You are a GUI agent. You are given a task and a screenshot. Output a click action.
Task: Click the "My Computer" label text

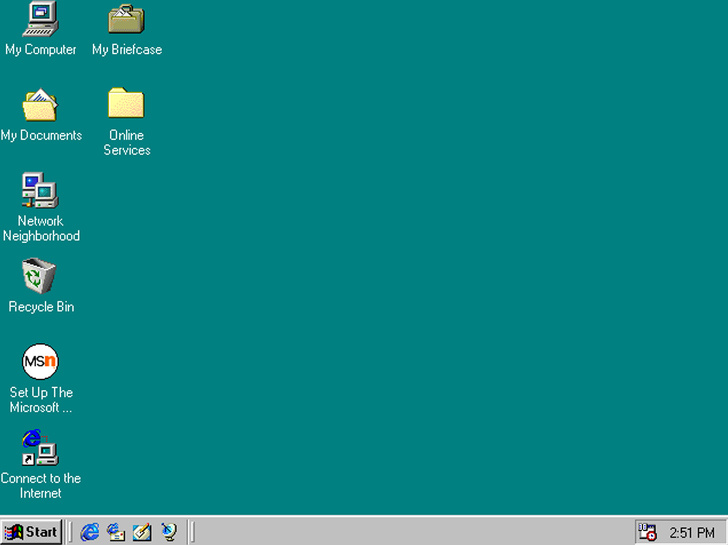click(41, 50)
